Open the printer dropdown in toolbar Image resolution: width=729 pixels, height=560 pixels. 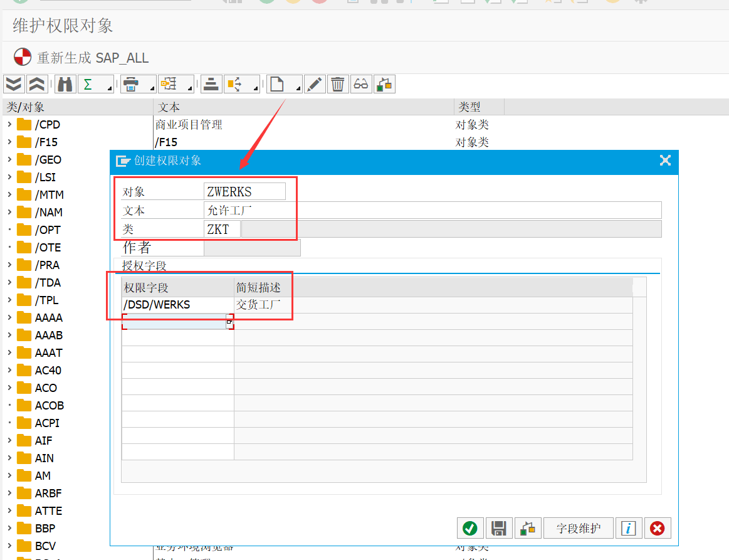137,84
